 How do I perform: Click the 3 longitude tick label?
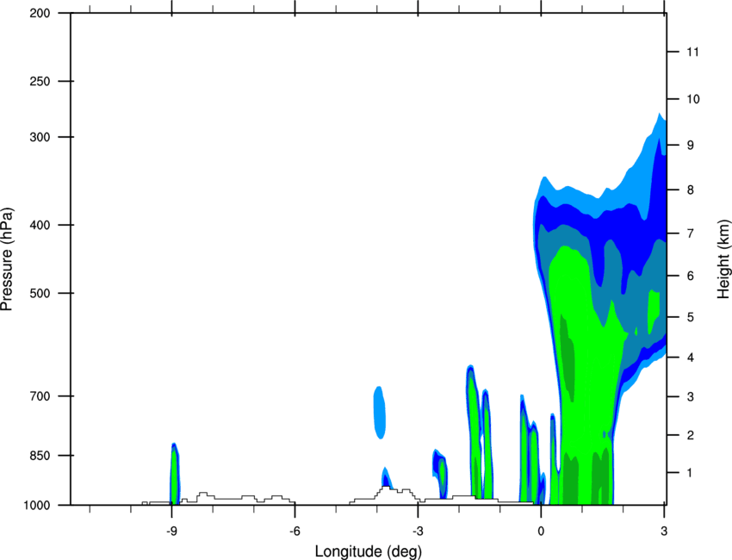tap(664, 532)
